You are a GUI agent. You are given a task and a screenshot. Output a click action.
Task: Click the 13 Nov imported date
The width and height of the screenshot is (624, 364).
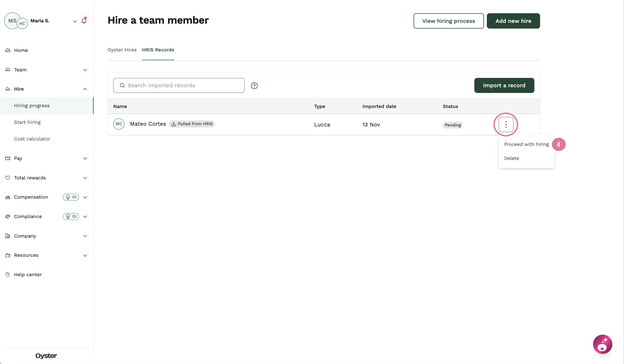[x=371, y=125]
